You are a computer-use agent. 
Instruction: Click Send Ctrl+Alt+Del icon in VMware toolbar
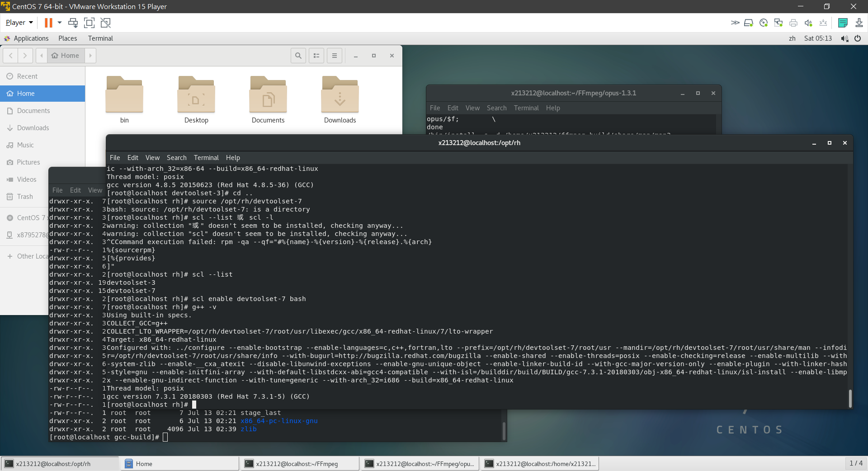click(x=73, y=23)
